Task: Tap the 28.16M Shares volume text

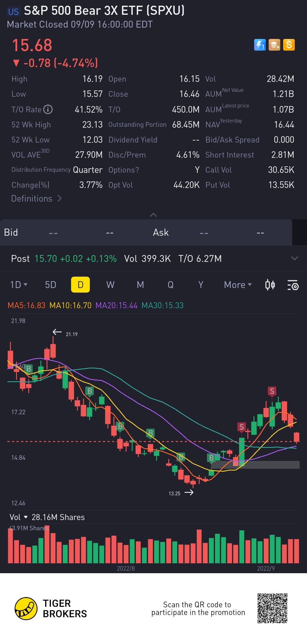Action: 58,517
